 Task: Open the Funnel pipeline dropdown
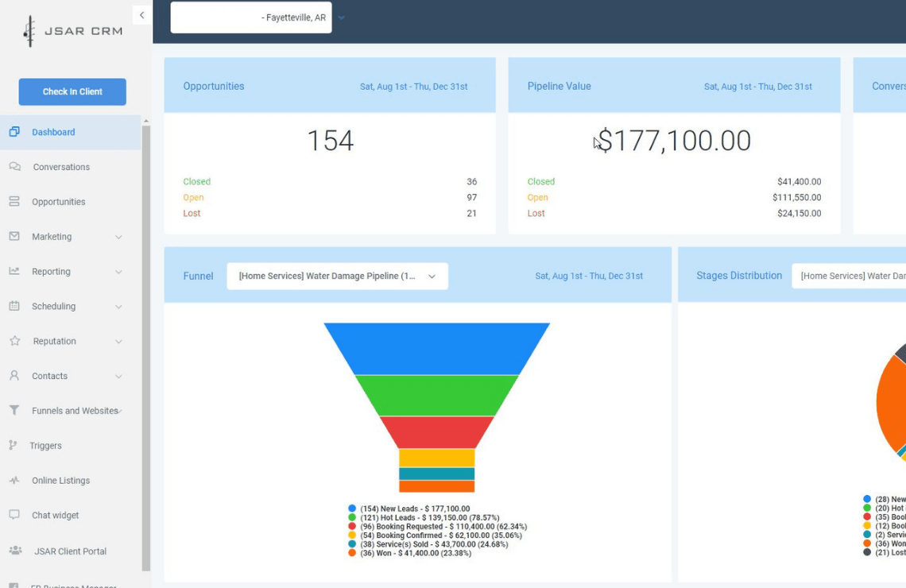[337, 277]
